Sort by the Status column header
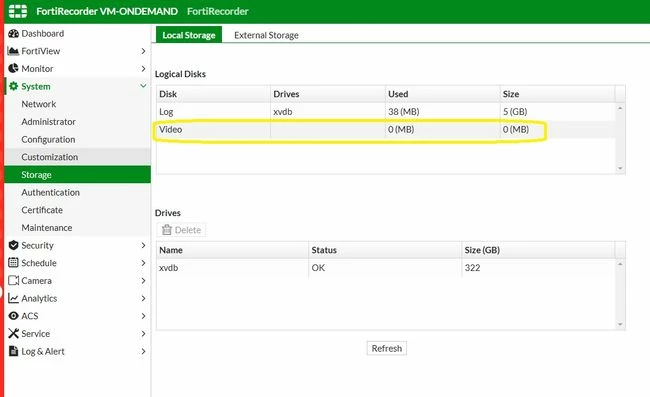Viewport: 650px width, 397px height. pos(385,250)
